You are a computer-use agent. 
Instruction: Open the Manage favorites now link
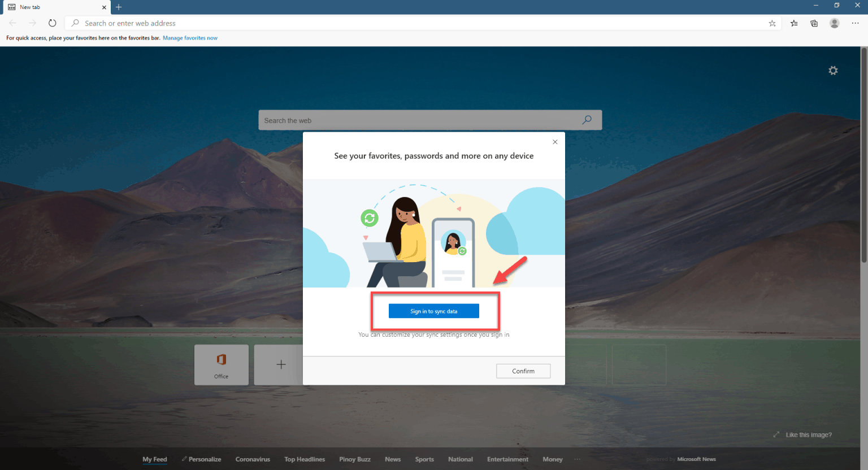190,37
